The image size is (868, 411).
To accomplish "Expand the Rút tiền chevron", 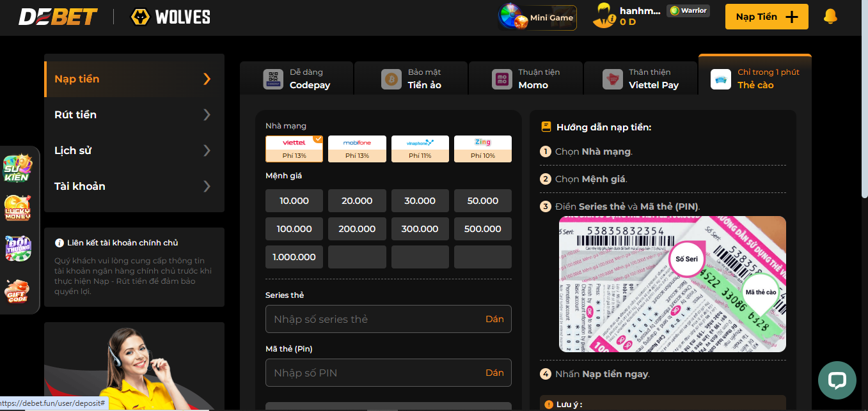I will point(207,115).
